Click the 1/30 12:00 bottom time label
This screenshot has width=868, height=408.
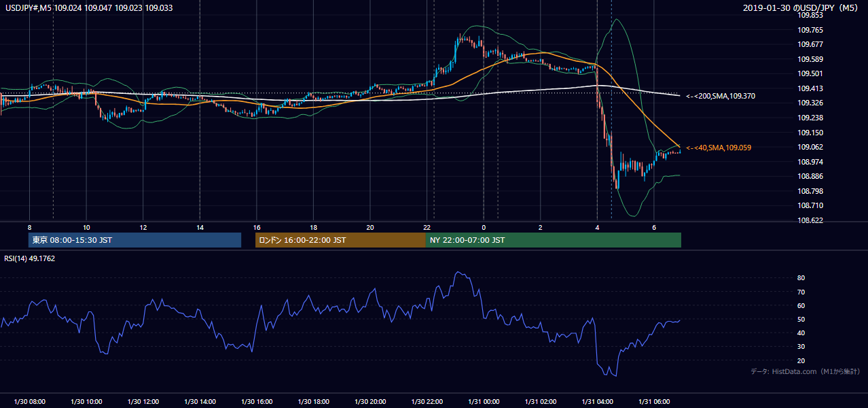(x=143, y=402)
